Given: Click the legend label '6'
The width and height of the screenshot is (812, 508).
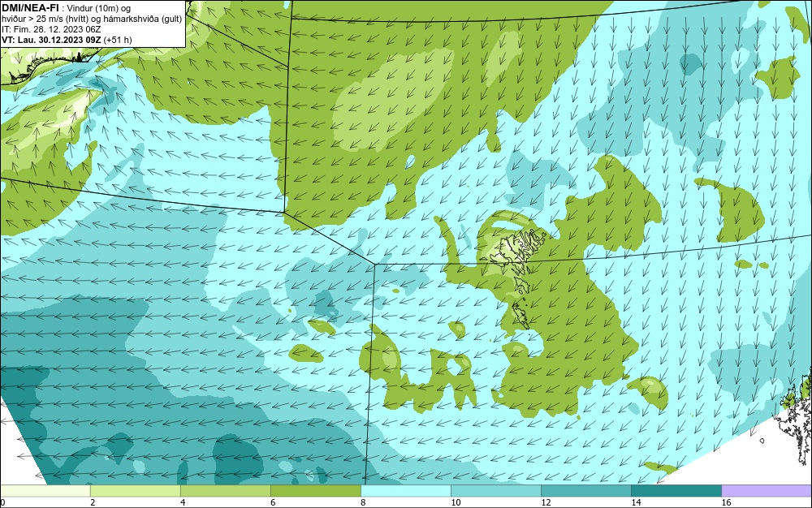Looking at the screenshot, I should [273, 502].
